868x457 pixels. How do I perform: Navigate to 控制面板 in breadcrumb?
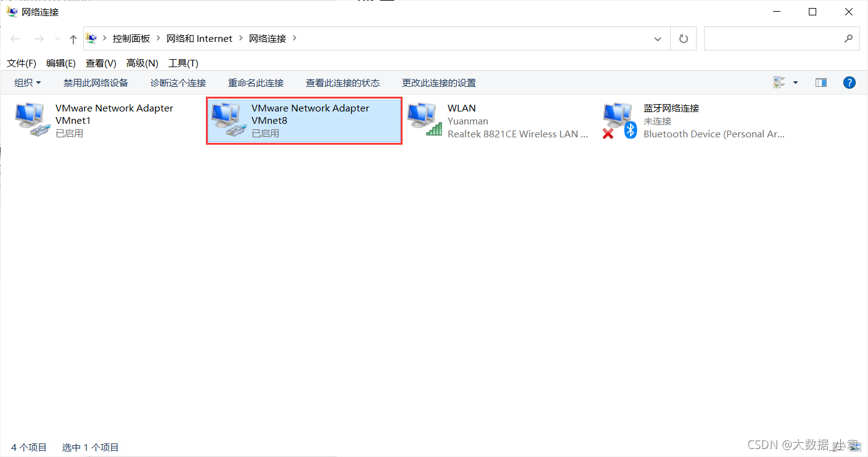pyautogui.click(x=131, y=38)
